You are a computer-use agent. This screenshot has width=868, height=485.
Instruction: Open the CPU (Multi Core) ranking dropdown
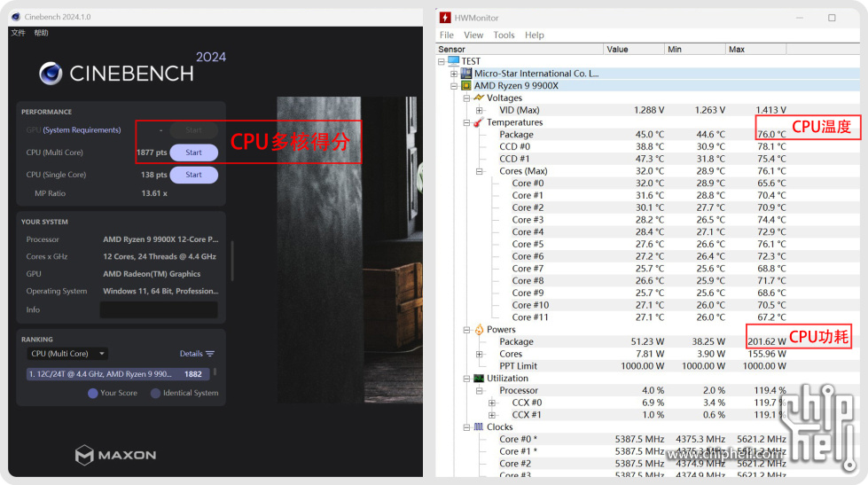(67, 353)
